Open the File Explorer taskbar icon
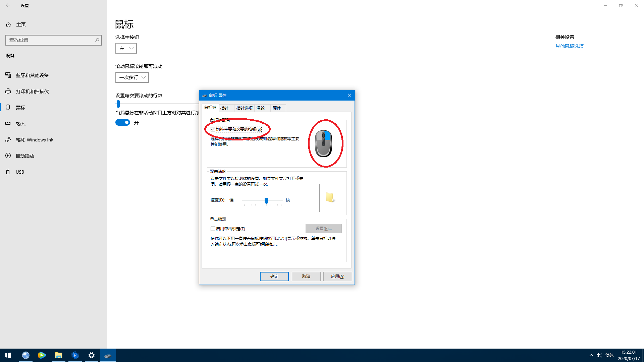The width and height of the screenshot is (644, 362). point(58,355)
